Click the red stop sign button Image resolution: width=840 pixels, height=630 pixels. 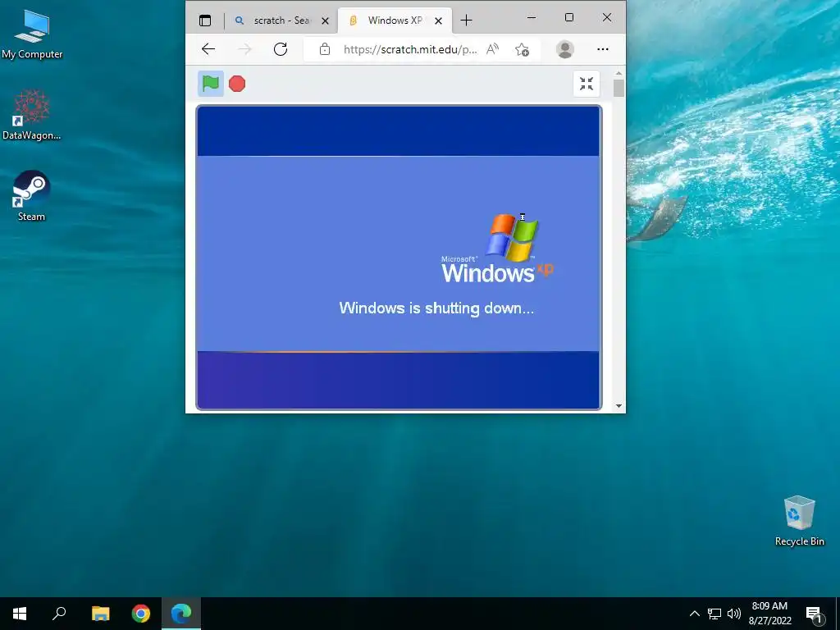pyautogui.click(x=237, y=84)
